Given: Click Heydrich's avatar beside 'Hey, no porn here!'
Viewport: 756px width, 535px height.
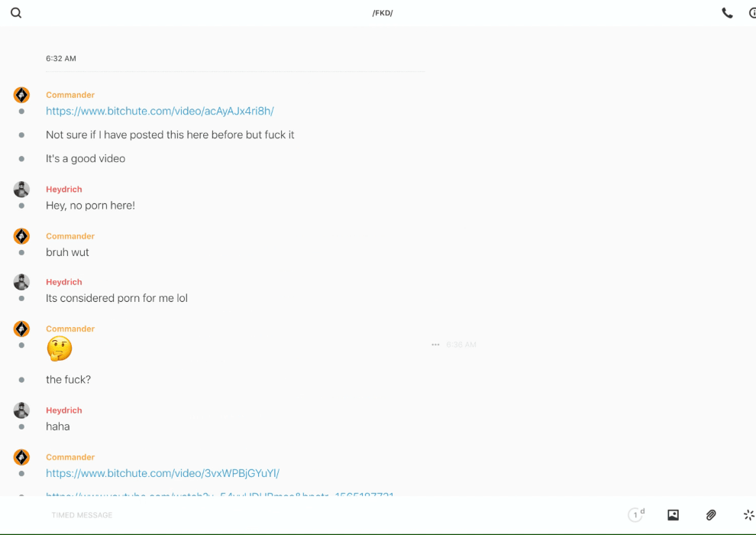Looking at the screenshot, I should tap(21, 190).
